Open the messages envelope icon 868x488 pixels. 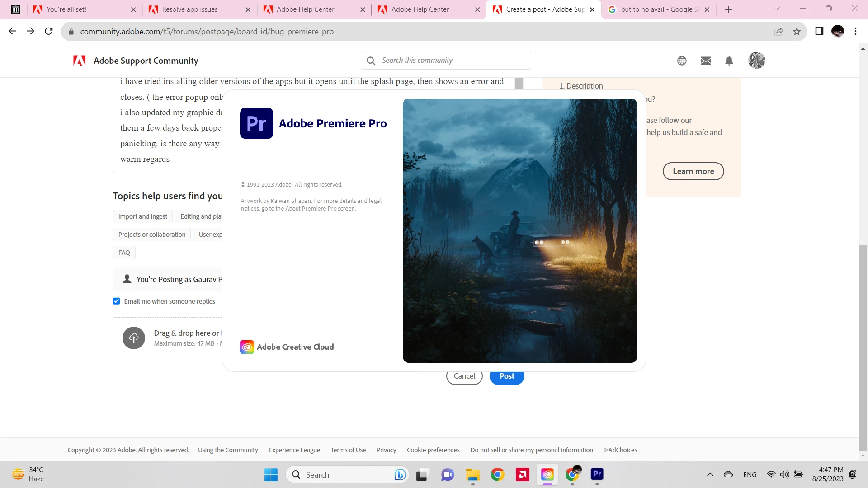click(x=706, y=61)
